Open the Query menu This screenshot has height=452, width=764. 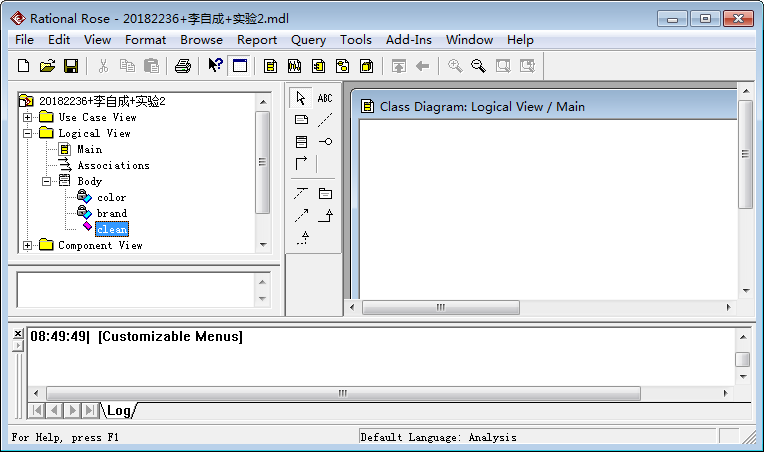[308, 40]
